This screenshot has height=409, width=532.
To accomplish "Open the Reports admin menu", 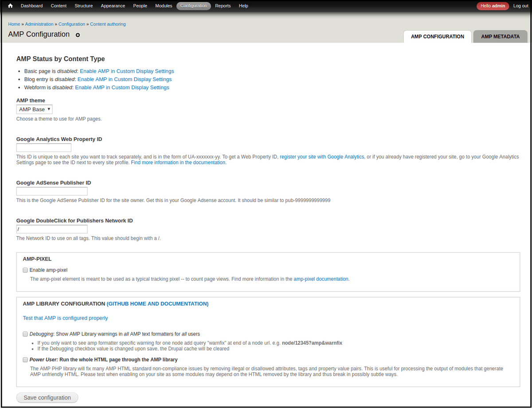I will click(x=223, y=6).
